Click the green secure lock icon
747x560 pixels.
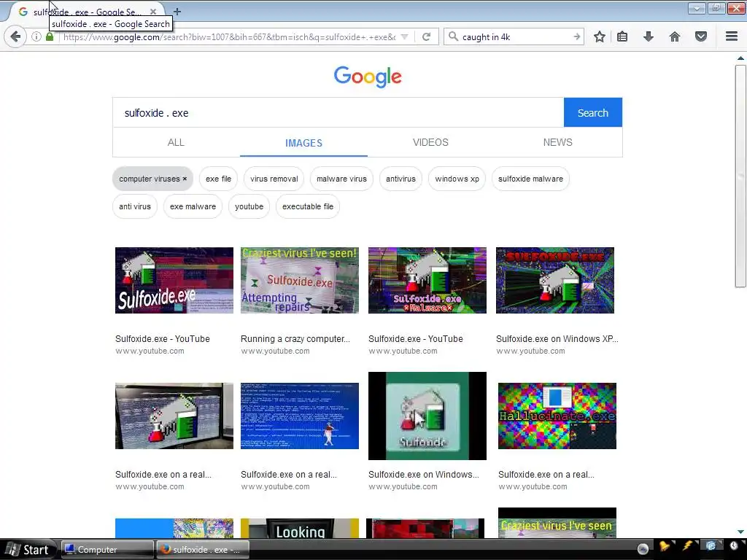pyautogui.click(x=50, y=36)
